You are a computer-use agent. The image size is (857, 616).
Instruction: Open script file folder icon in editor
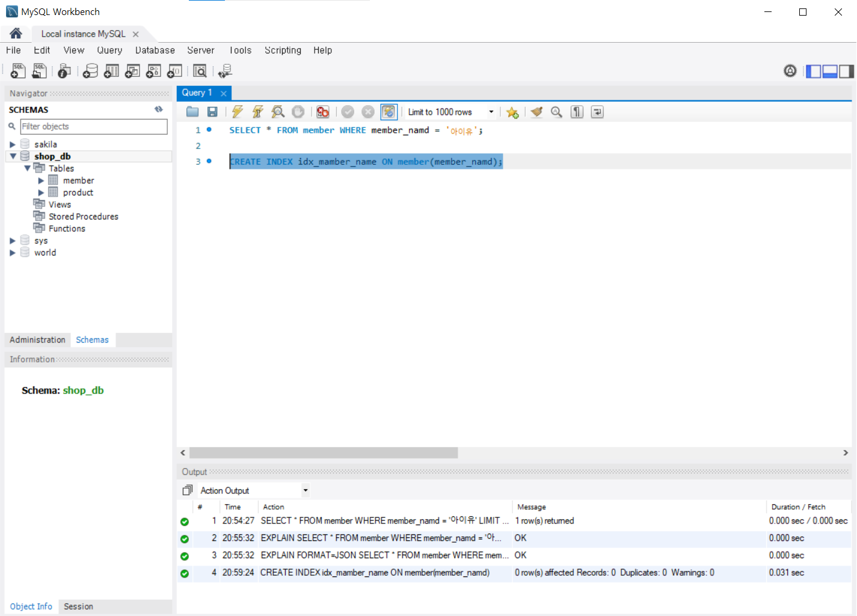click(192, 112)
